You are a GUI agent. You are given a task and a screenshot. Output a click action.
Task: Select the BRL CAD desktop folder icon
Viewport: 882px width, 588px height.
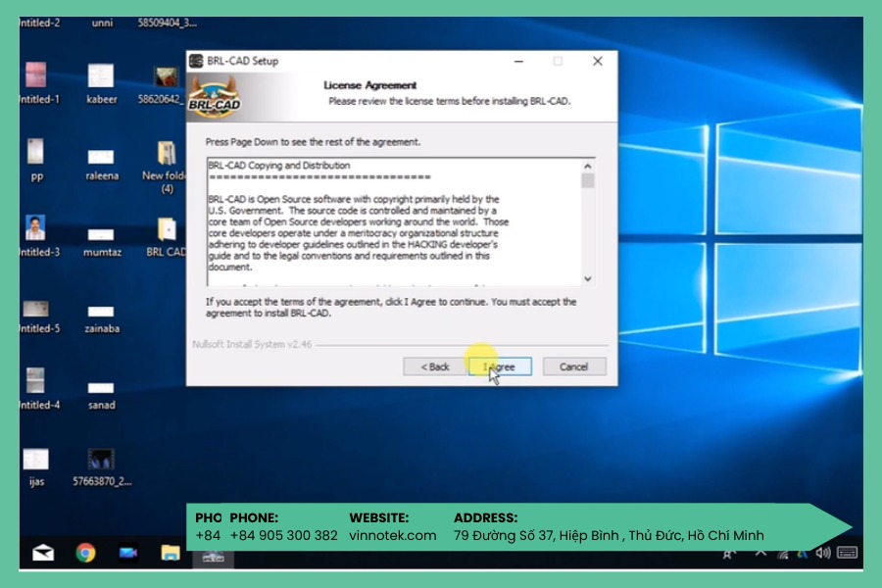click(166, 237)
